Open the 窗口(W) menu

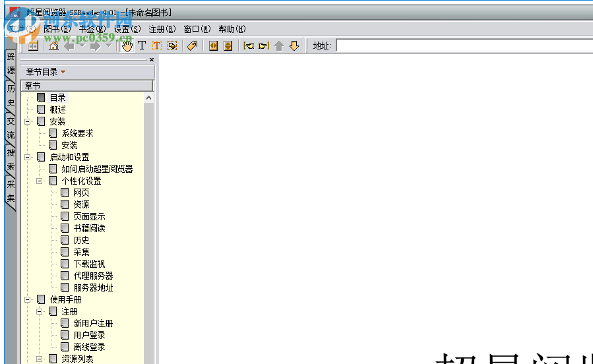[x=197, y=29]
